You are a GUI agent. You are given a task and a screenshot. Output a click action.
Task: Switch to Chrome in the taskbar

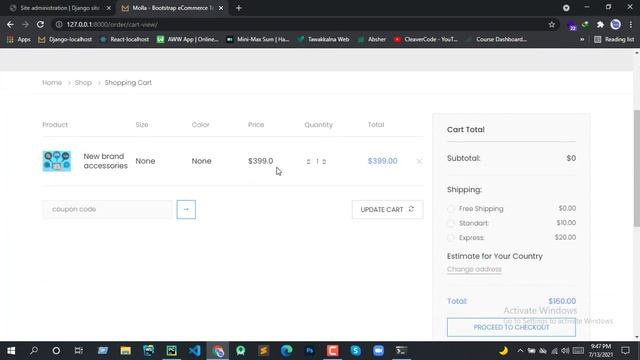[x=218, y=351]
